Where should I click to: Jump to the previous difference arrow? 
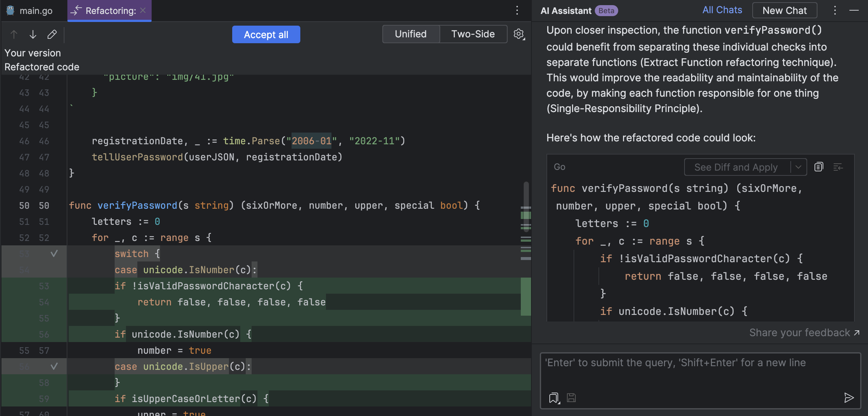14,34
